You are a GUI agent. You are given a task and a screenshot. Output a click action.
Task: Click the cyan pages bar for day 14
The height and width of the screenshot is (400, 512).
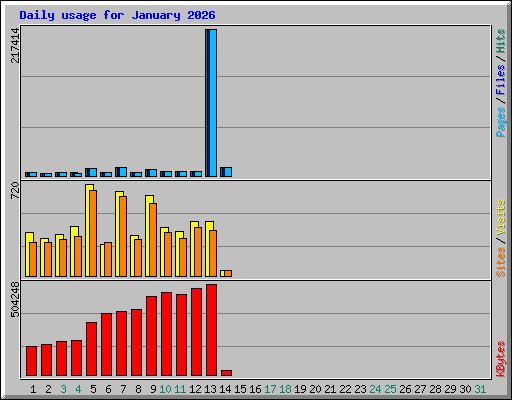(228, 172)
